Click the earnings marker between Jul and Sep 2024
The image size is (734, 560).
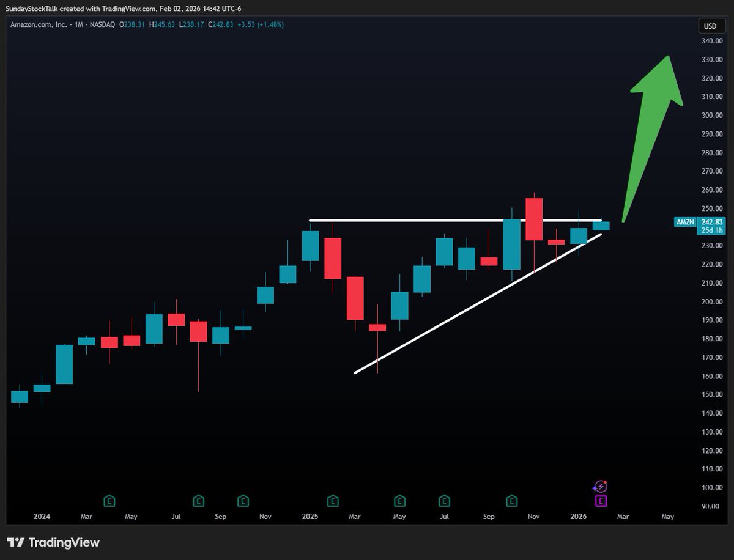[198, 501]
